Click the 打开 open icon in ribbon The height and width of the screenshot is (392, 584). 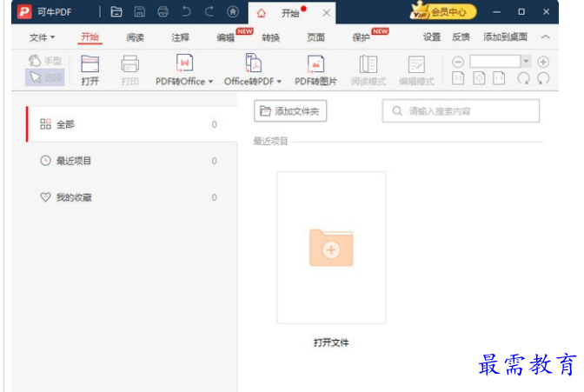[x=90, y=70]
